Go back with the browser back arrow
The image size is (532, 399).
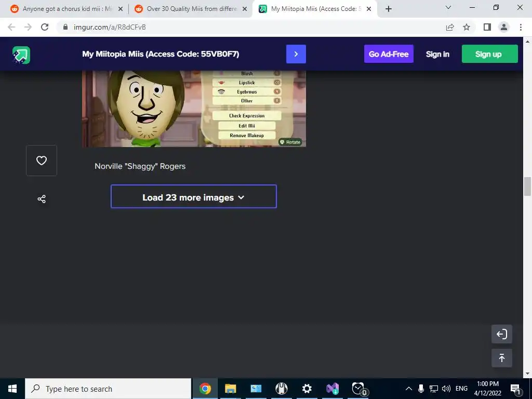pyautogui.click(x=11, y=27)
